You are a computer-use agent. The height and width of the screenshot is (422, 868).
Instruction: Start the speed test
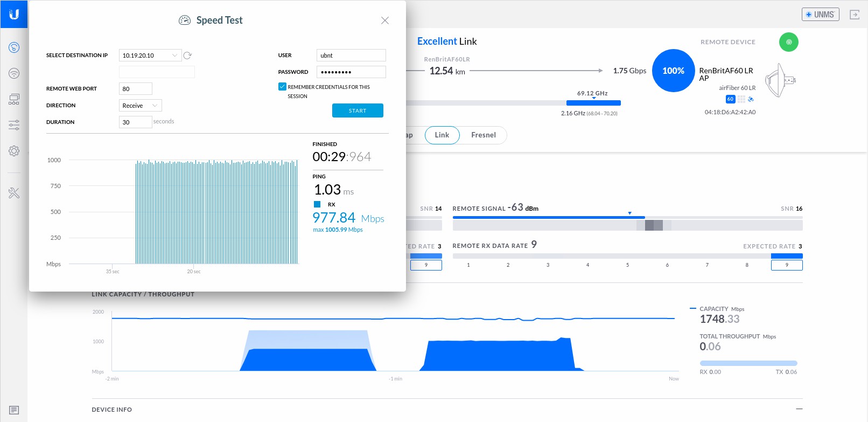tap(358, 110)
